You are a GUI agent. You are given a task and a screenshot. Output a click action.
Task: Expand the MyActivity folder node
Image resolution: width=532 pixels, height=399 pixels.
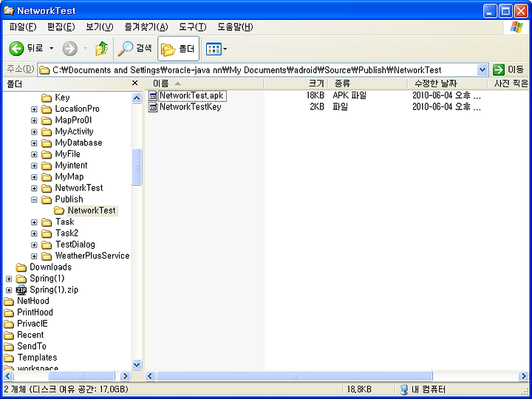click(x=34, y=132)
